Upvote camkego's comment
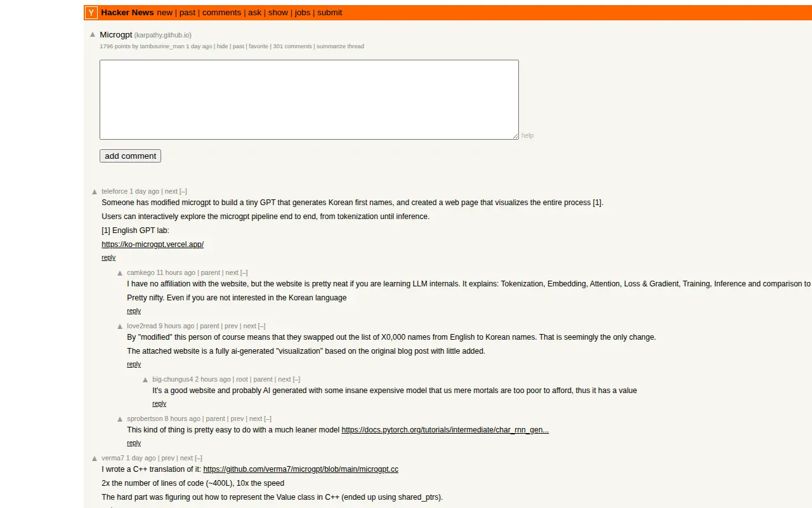Screen dimensions: 812x508 coord(120,272)
